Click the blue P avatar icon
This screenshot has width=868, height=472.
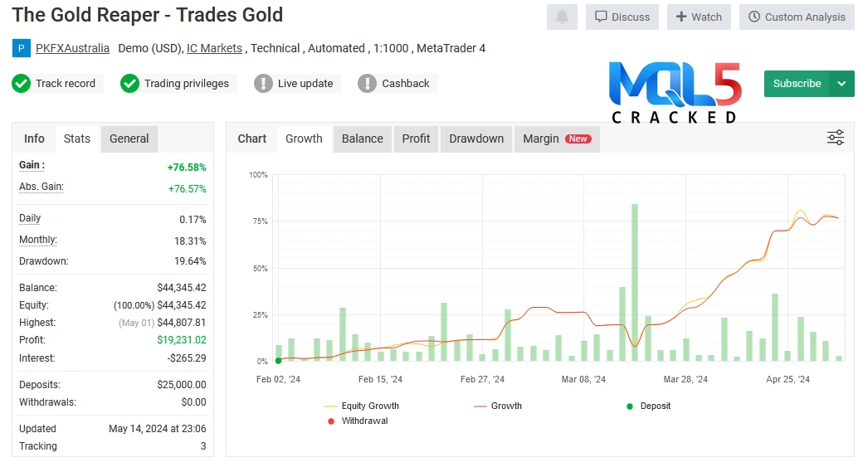pyautogui.click(x=21, y=48)
